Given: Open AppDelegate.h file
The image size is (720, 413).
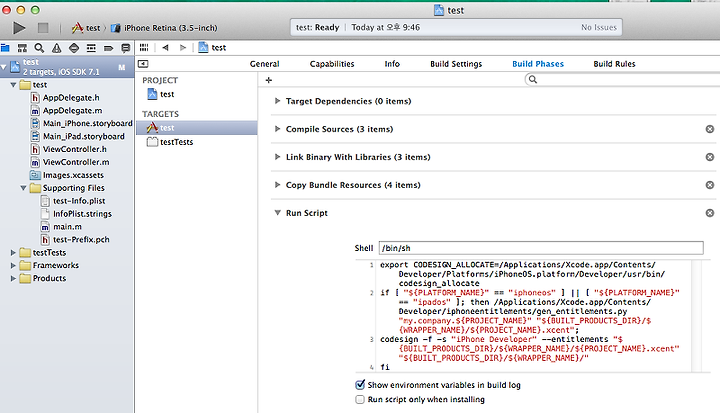Looking at the screenshot, I should tap(67, 98).
